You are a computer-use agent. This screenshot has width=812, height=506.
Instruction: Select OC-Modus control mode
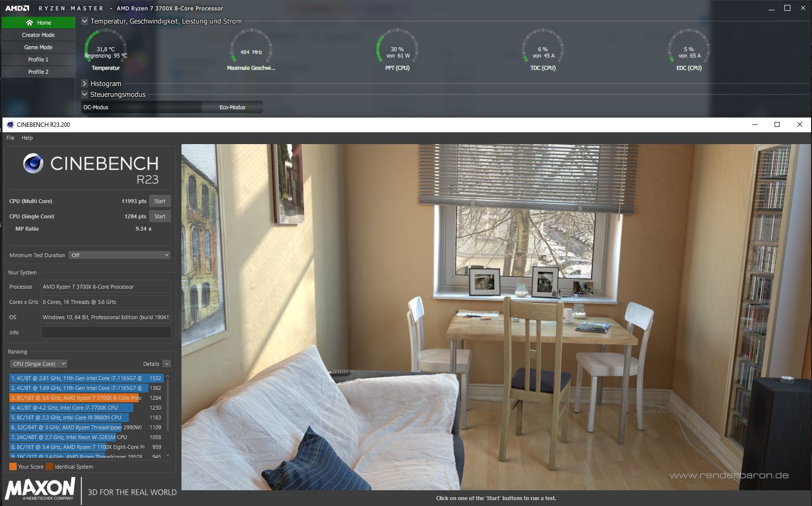tap(141, 107)
